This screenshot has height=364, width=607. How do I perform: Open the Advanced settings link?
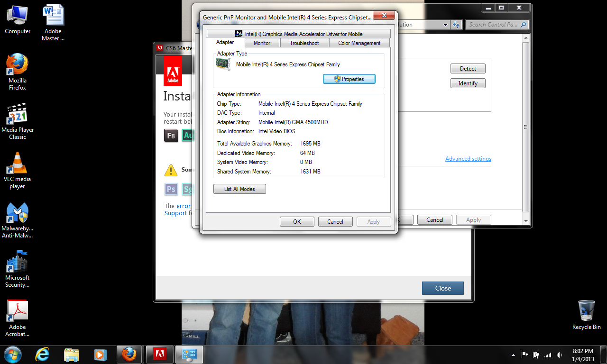(468, 159)
